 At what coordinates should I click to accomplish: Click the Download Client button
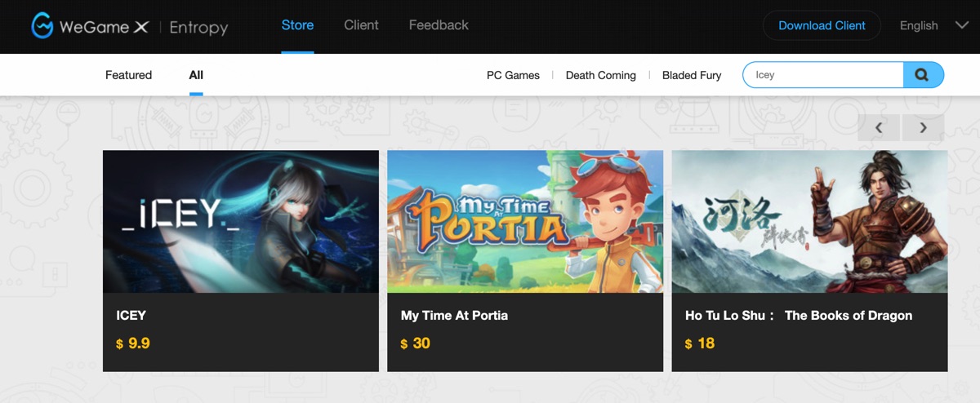(x=822, y=25)
